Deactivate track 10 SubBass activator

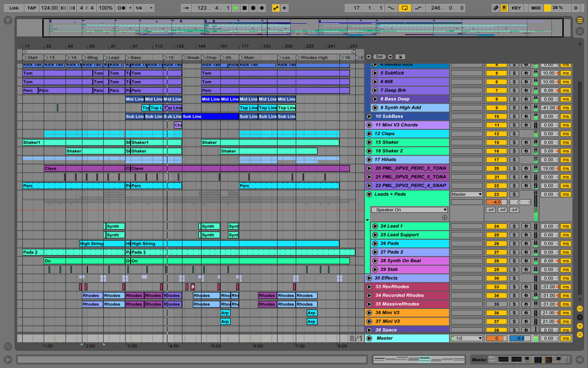[x=496, y=116]
